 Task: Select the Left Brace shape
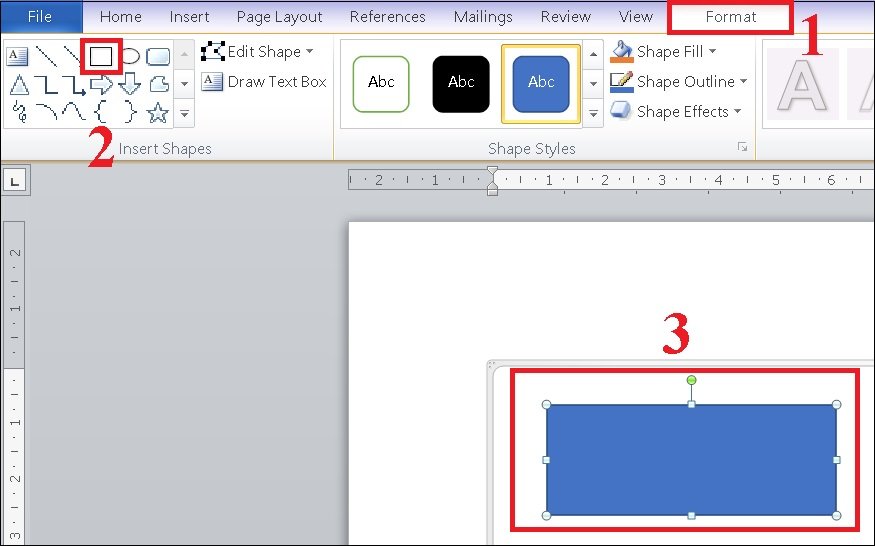tap(101, 112)
